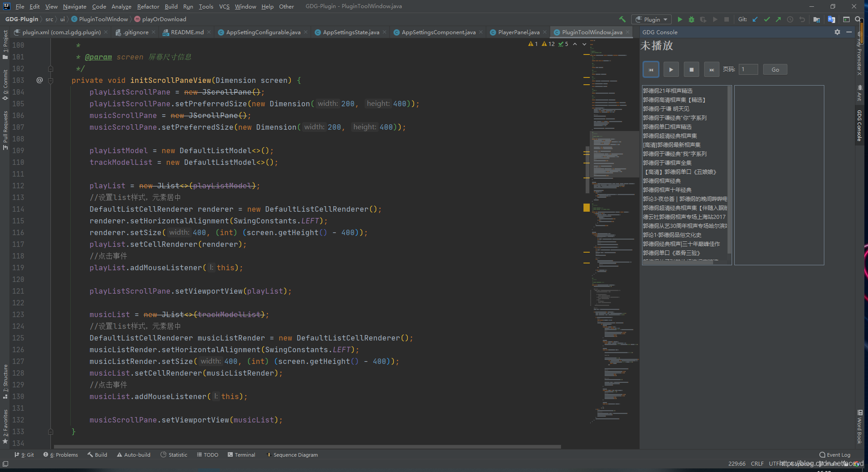The height and width of the screenshot is (472, 868).
Task: Click Run with Coverage icon
Action: click(703, 19)
